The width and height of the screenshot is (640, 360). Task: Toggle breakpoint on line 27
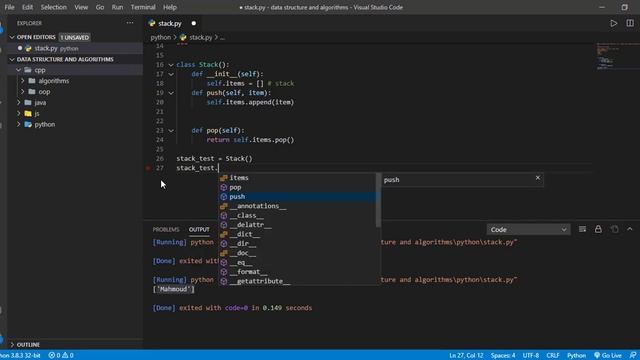click(x=148, y=168)
